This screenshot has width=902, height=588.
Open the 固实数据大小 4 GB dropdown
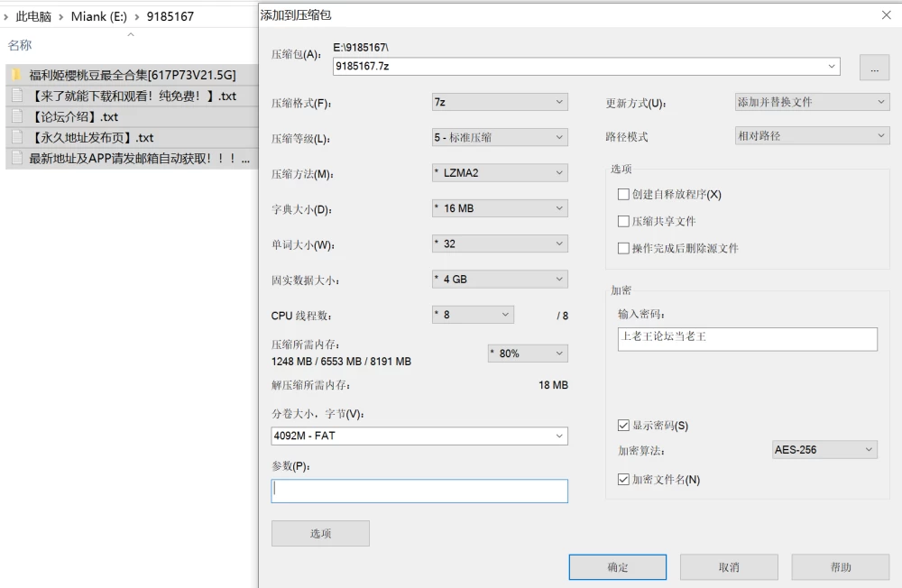click(x=500, y=279)
